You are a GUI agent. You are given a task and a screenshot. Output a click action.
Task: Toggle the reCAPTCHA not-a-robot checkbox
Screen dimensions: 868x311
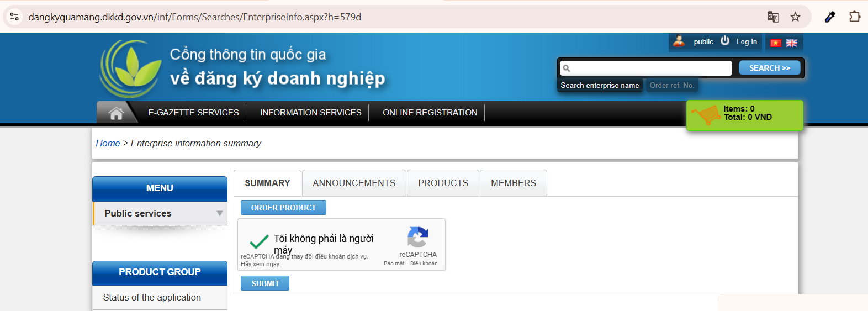point(258,242)
